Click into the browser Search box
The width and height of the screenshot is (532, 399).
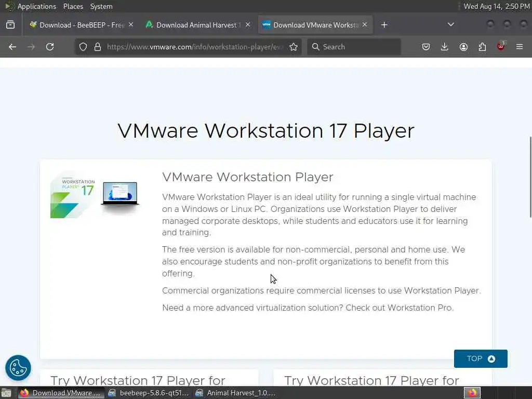(x=354, y=47)
